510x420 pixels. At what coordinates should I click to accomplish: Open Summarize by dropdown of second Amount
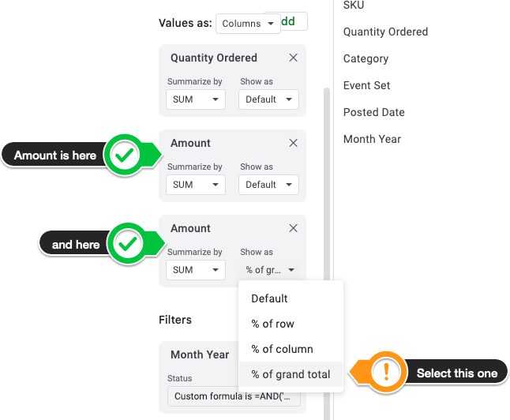click(196, 270)
